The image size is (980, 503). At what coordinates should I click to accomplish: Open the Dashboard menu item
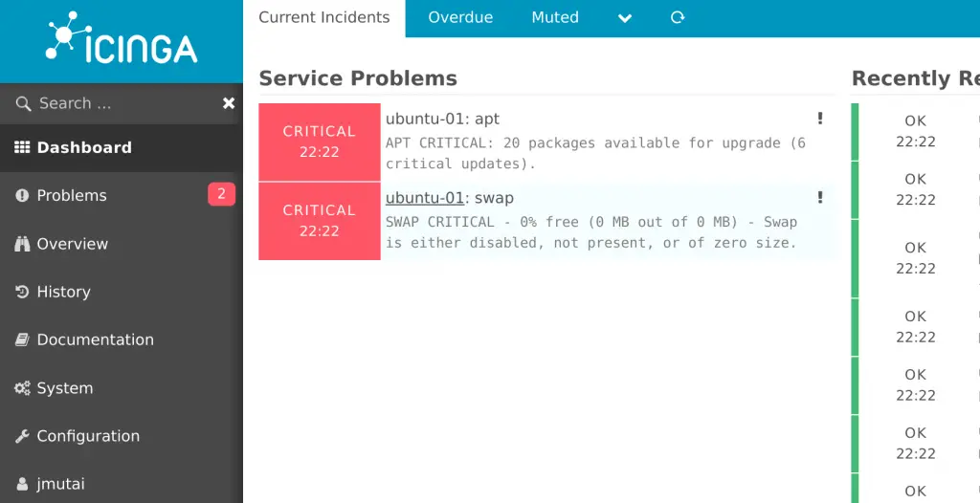point(122,148)
